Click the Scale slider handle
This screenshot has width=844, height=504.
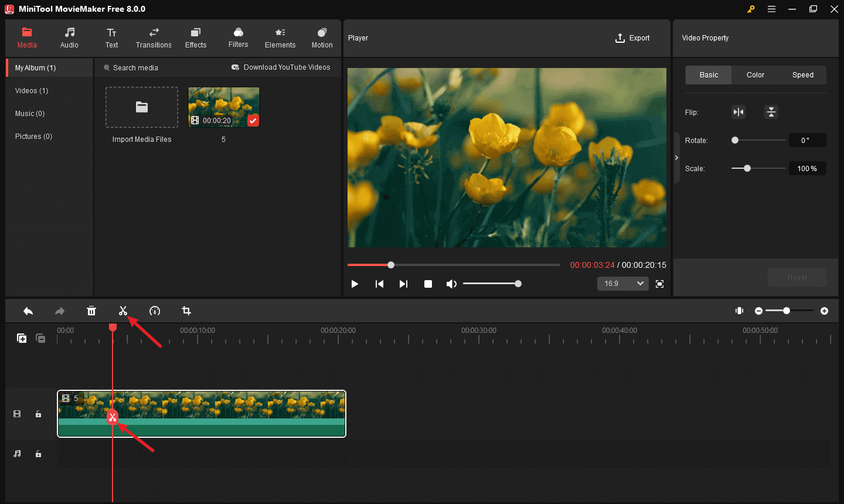[x=747, y=168]
